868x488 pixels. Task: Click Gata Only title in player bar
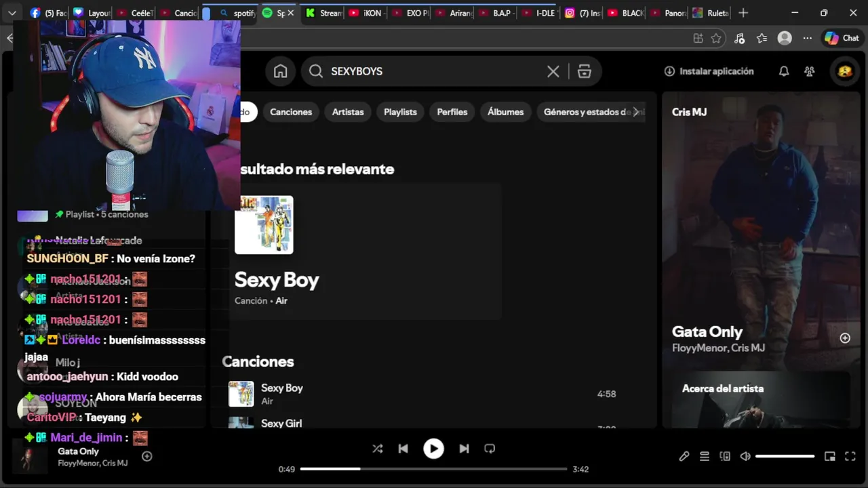click(x=78, y=451)
